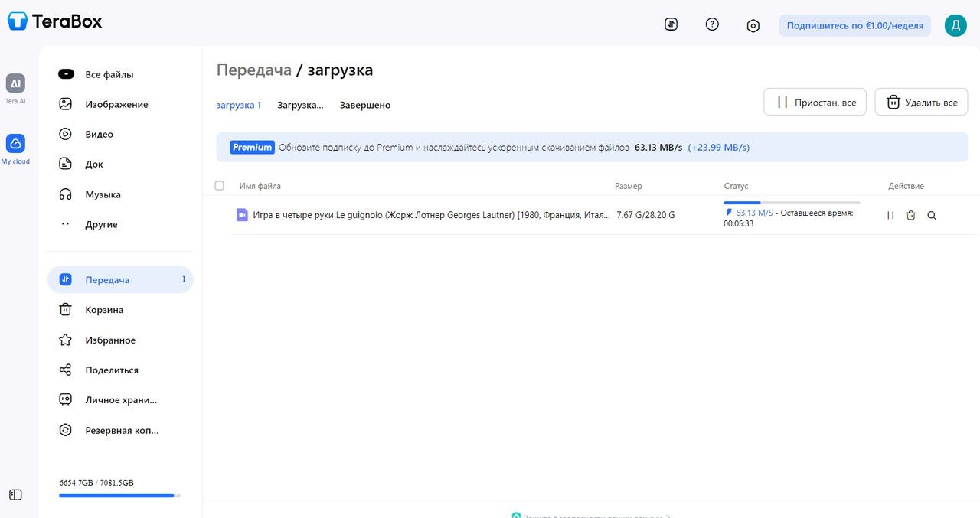The image size is (980, 518).
Task: Click the Приостан. все button
Action: (x=815, y=102)
